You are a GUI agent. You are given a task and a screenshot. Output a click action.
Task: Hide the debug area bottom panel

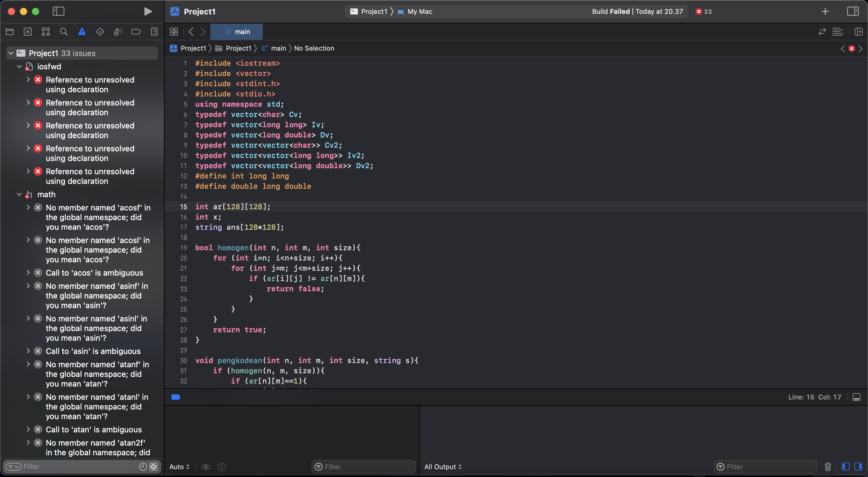856,397
